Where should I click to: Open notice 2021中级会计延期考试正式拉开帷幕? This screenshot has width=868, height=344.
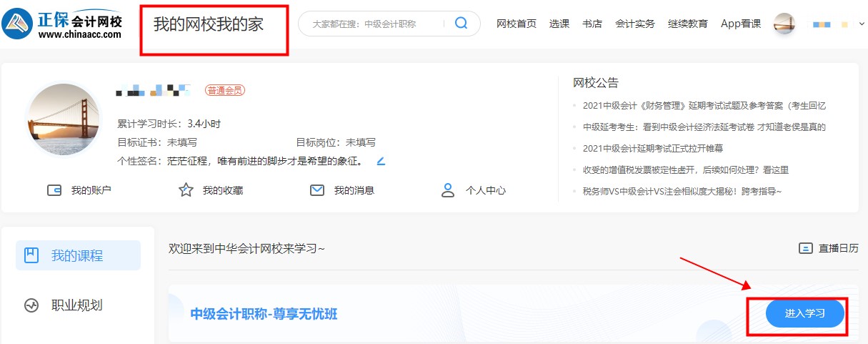pyautogui.click(x=653, y=149)
